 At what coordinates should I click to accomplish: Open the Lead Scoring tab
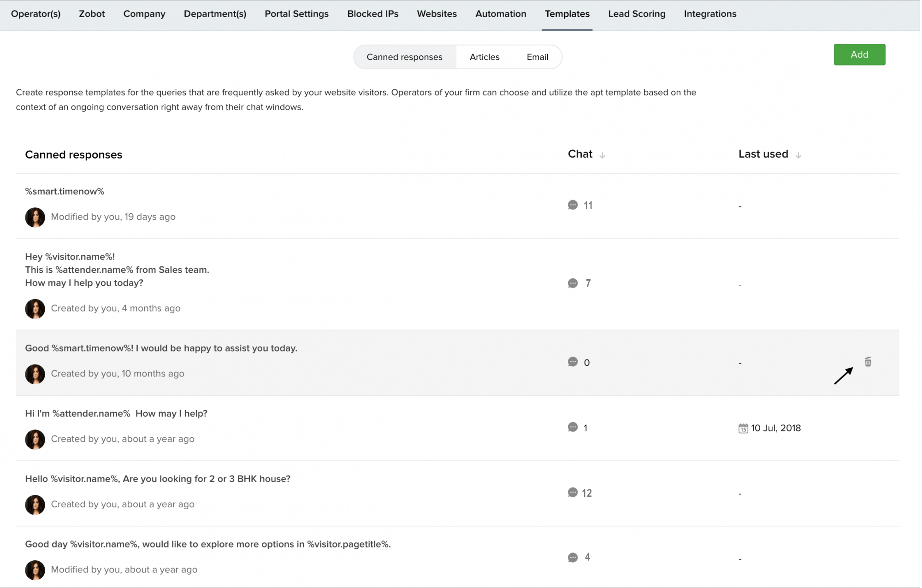[x=637, y=14]
